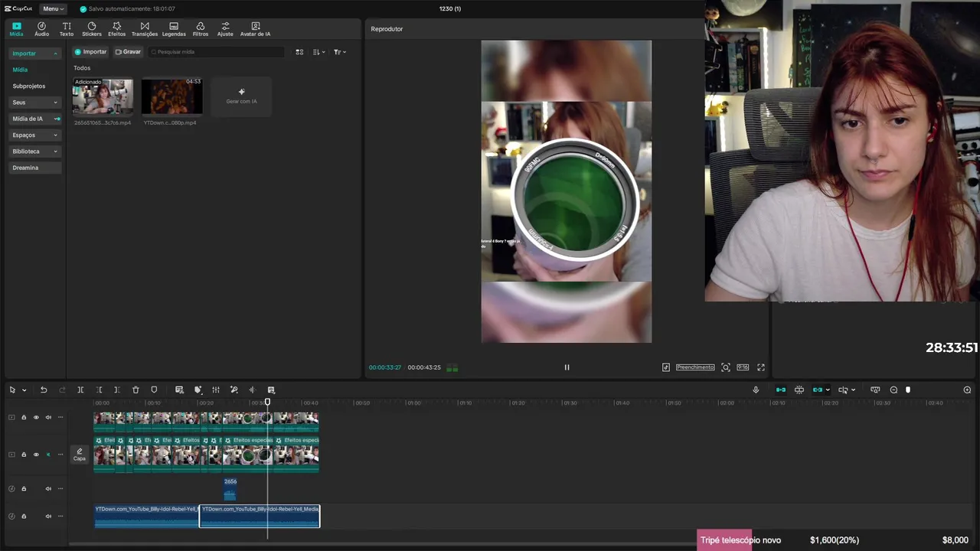
Task: Select the 2656 audio clip
Action: (230, 488)
